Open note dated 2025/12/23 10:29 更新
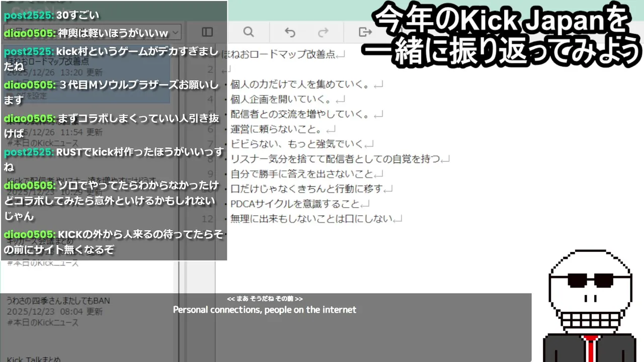The width and height of the screenshot is (644, 362). tap(54, 192)
